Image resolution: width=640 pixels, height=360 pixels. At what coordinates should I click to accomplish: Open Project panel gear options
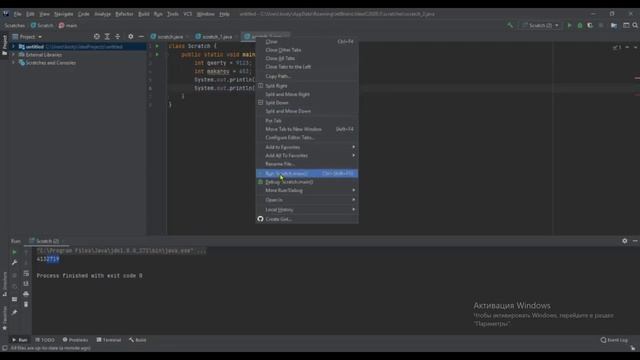[x=131, y=37]
